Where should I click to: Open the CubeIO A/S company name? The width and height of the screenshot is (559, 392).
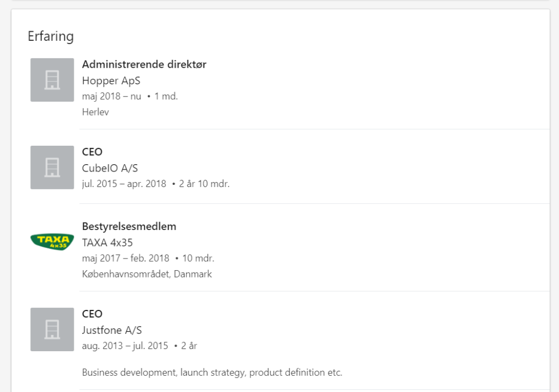point(110,168)
